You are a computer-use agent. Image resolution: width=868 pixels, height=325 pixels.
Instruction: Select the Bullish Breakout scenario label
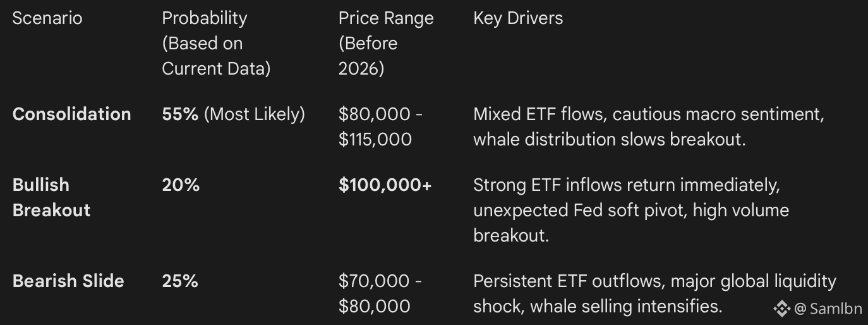click(x=51, y=197)
